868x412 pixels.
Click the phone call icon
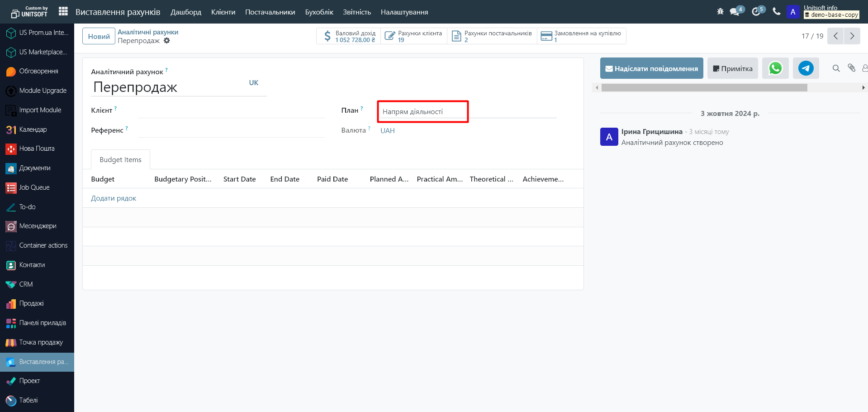pyautogui.click(x=777, y=11)
